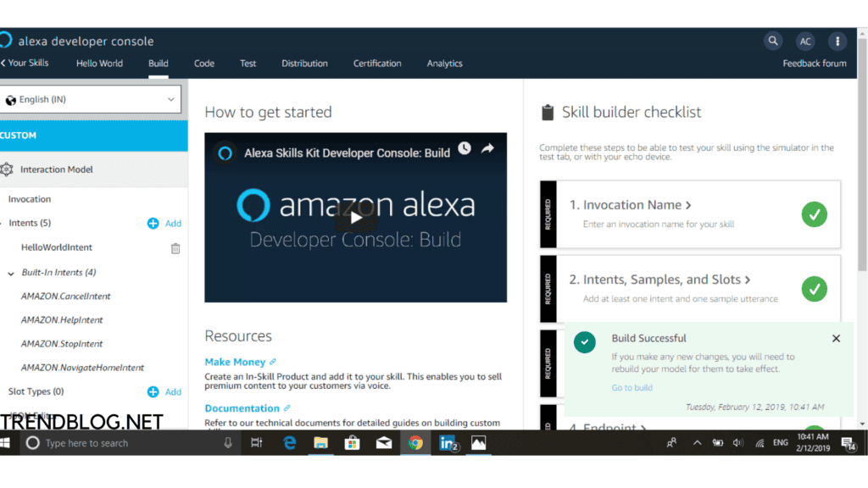Delete HelloWorldIntent using the trash icon
Screen dimensions: 868x488
pos(175,248)
